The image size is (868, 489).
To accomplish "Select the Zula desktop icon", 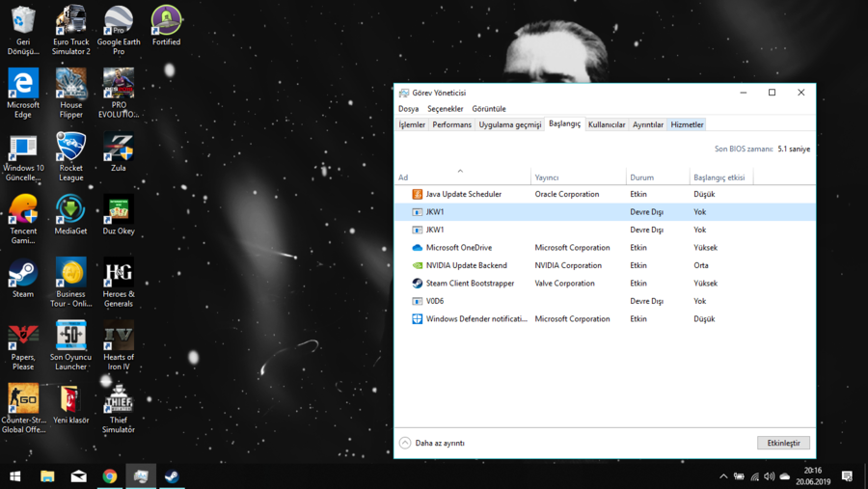I will click(x=119, y=151).
